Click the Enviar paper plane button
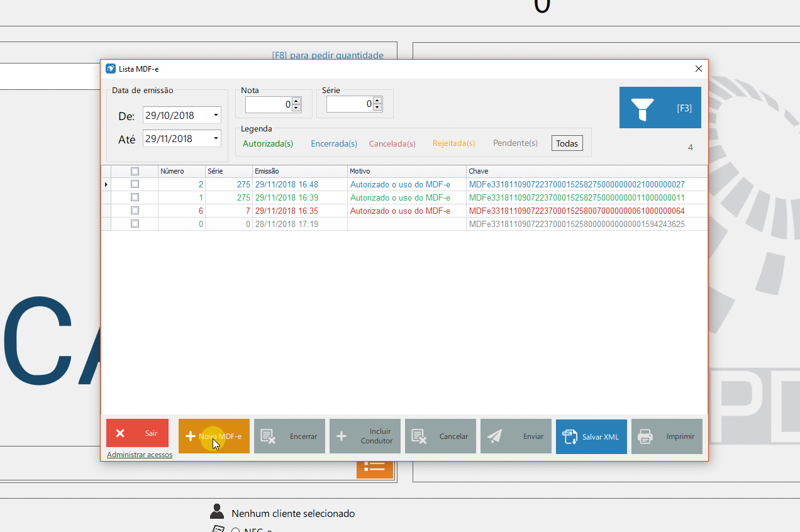The width and height of the screenshot is (800, 532). pos(516,436)
